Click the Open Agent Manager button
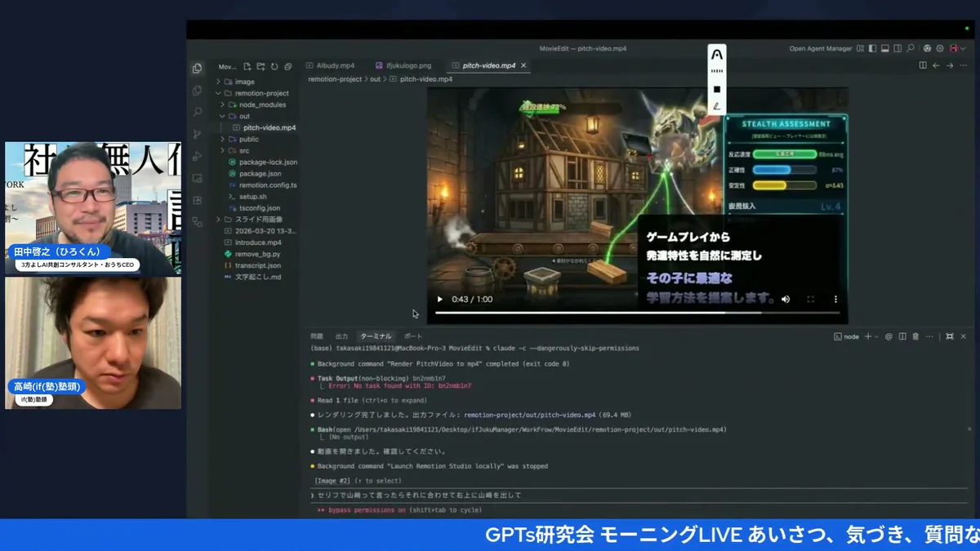 point(822,48)
